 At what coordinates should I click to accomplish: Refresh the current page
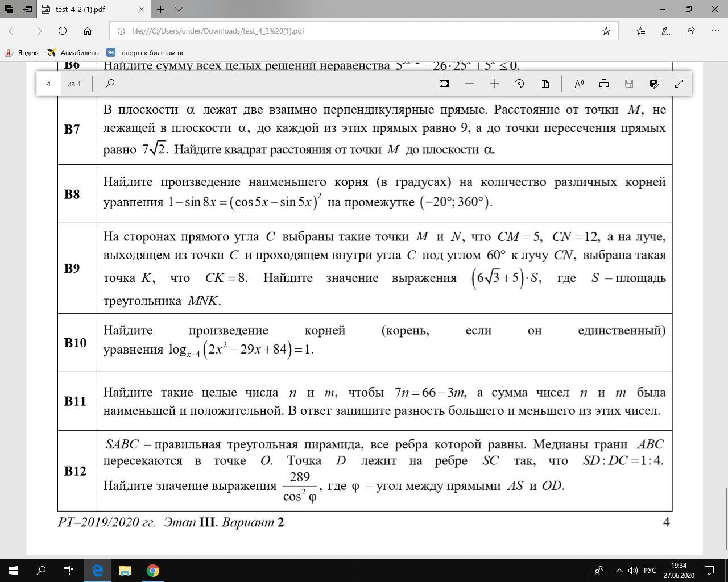point(63,31)
